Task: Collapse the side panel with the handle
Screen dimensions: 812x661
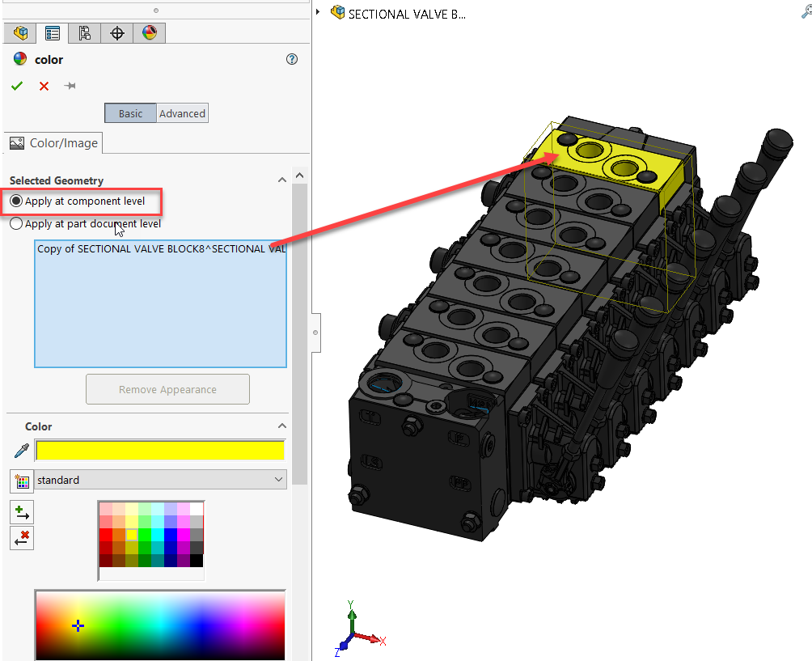Action: (x=315, y=333)
